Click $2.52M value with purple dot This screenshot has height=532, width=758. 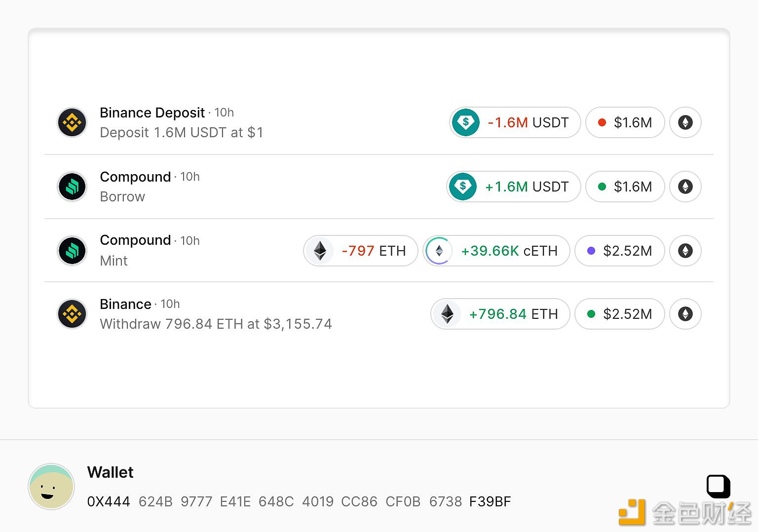pyautogui.click(x=620, y=251)
